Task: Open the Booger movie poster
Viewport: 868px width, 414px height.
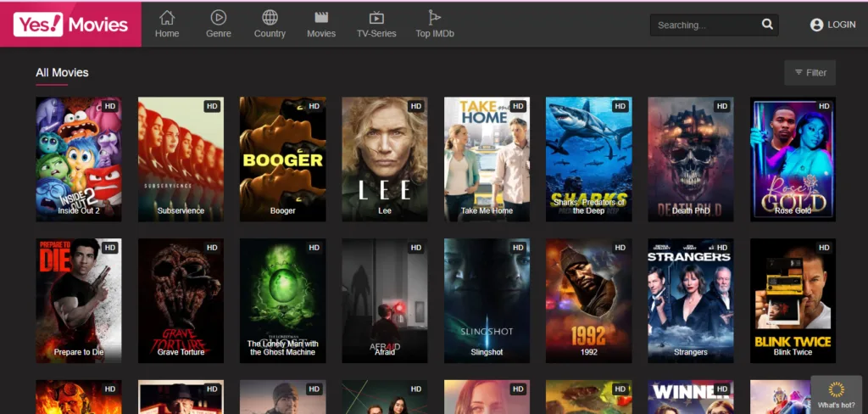Action: click(x=282, y=159)
